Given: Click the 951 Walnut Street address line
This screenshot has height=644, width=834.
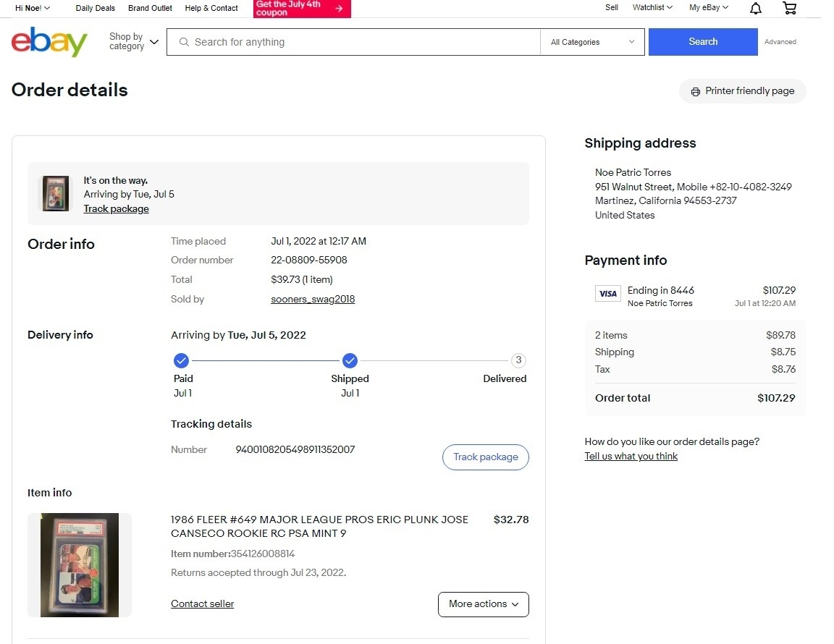Looking at the screenshot, I should [693, 187].
